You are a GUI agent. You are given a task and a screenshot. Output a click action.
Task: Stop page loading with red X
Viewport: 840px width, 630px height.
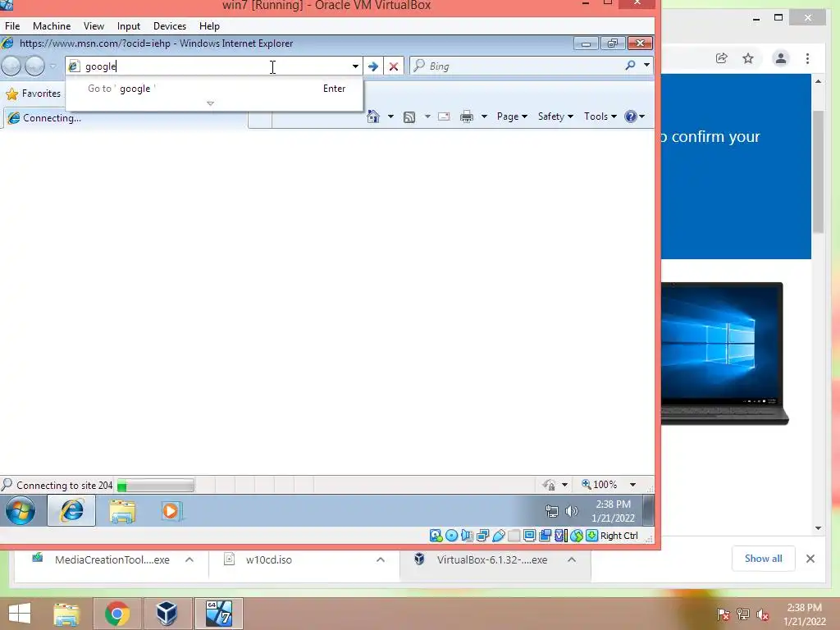point(393,66)
